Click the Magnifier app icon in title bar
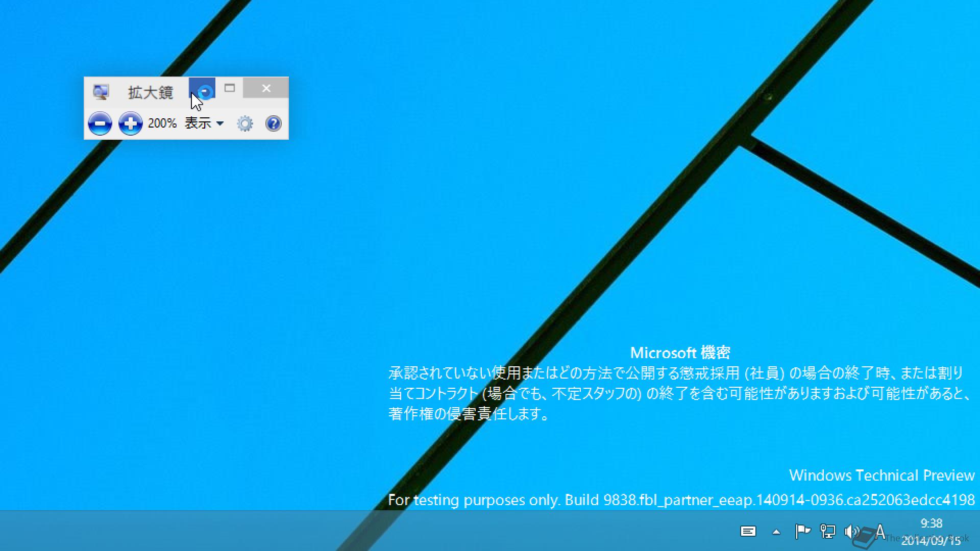 [x=101, y=92]
